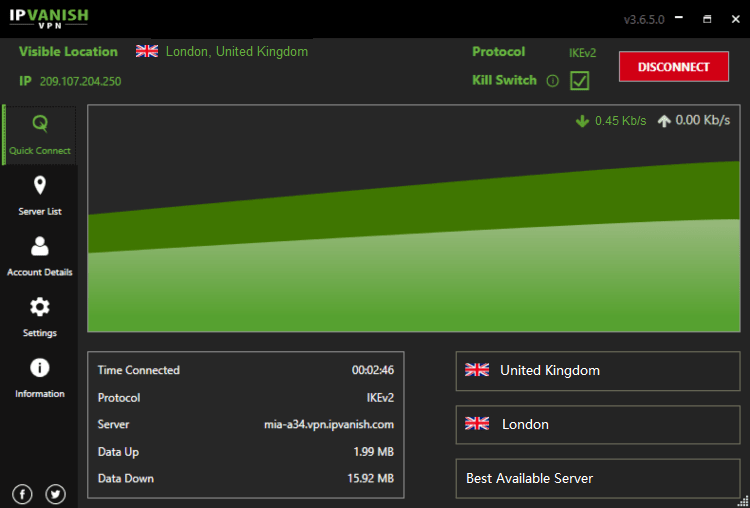
Task: Open the Information panel icon
Action: [40, 368]
